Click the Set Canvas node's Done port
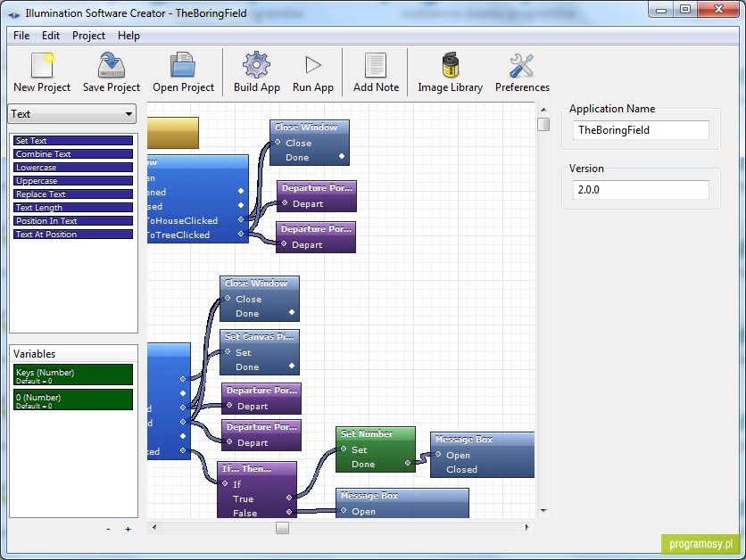The image size is (746, 560). coord(292,366)
